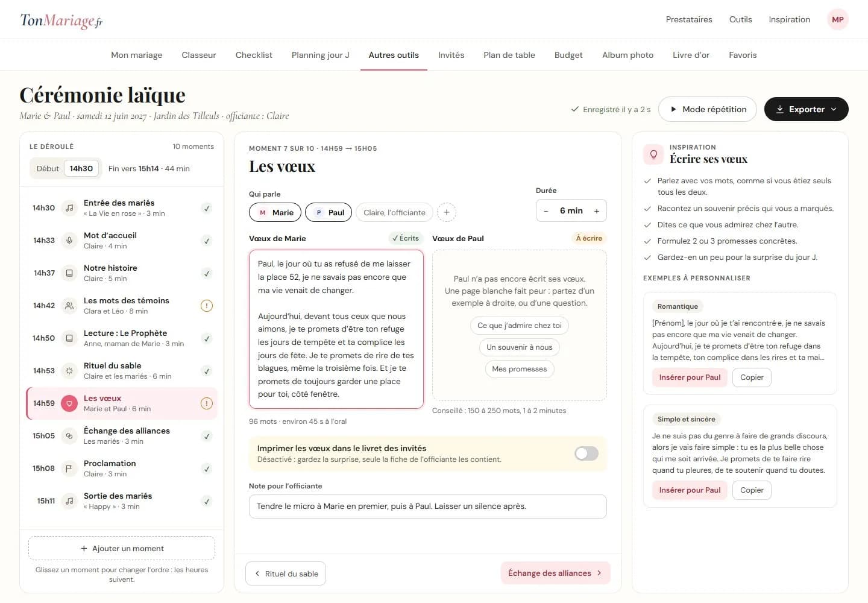Edit the start time 14h30 field

[x=81, y=169]
